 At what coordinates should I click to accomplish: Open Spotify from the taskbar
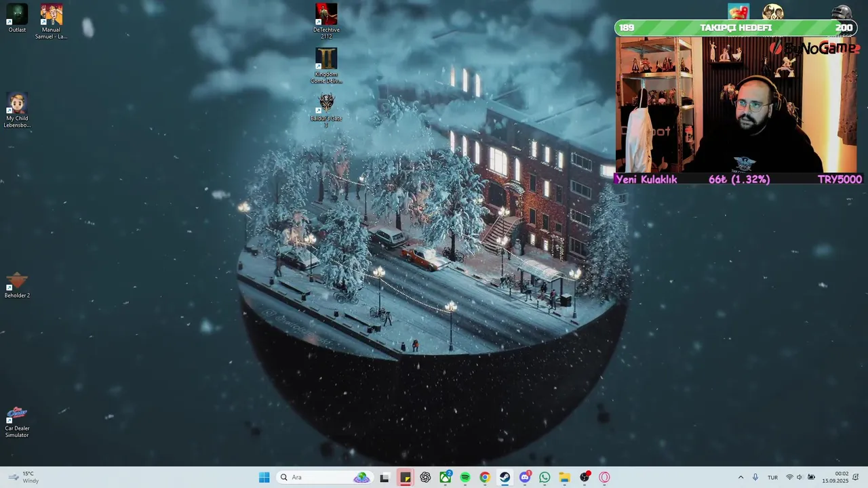pos(465,477)
